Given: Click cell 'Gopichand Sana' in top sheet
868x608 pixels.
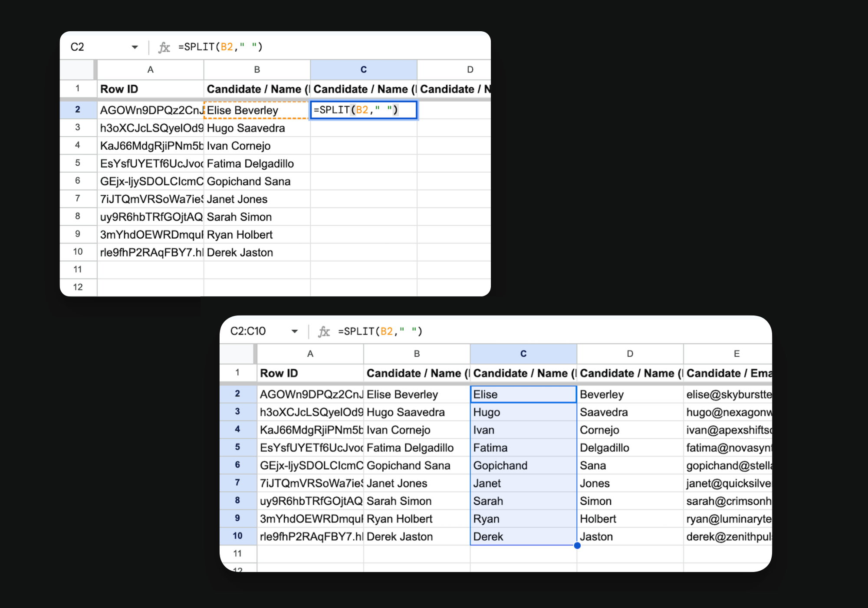Looking at the screenshot, I should pyautogui.click(x=257, y=181).
